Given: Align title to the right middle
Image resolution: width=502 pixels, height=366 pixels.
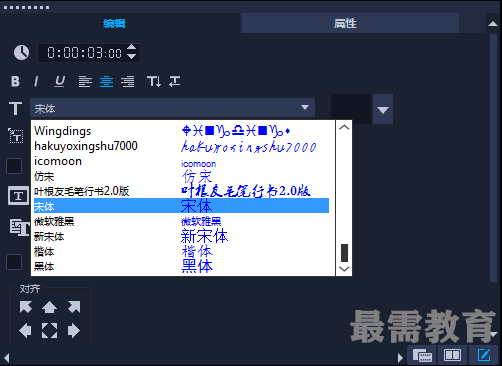Looking at the screenshot, I should 74,331.
